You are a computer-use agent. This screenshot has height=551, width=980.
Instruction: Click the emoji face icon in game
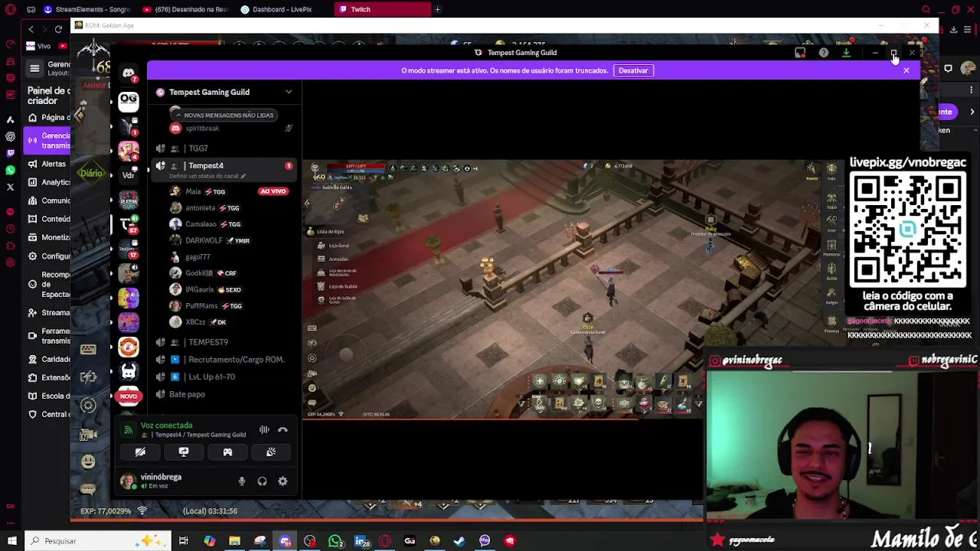pyautogui.click(x=88, y=461)
